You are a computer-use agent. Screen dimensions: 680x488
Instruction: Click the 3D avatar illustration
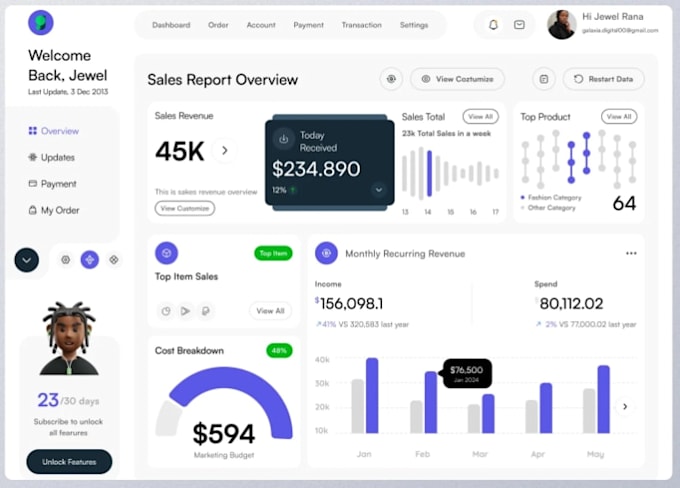pyautogui.click(x=69, y=338)
